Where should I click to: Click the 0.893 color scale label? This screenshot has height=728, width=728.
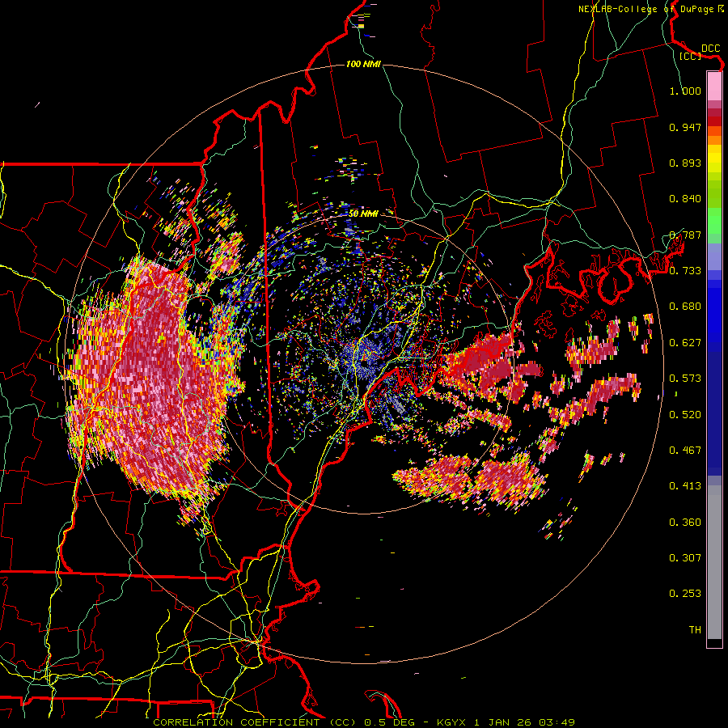click(685, 163)
